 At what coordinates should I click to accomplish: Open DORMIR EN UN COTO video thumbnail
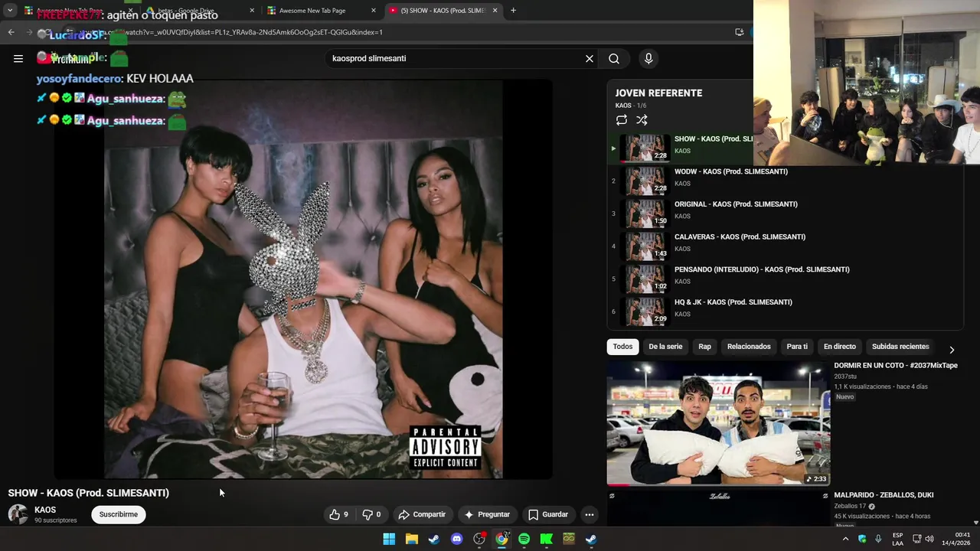tap(718, 423)
